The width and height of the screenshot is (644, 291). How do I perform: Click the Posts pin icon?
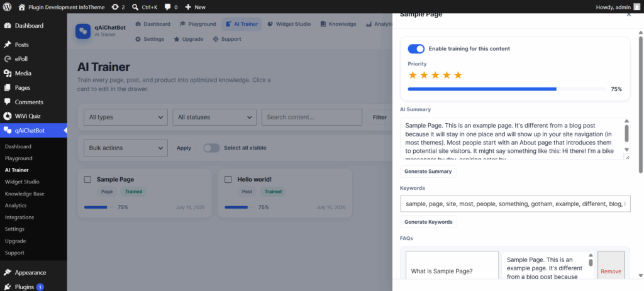tap(8, 45)
